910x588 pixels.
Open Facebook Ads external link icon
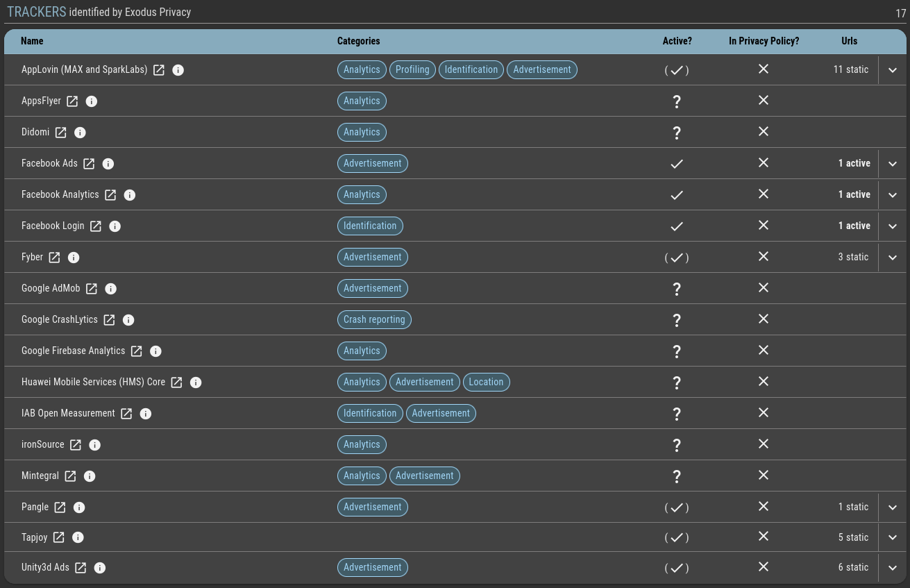[89, 164]
